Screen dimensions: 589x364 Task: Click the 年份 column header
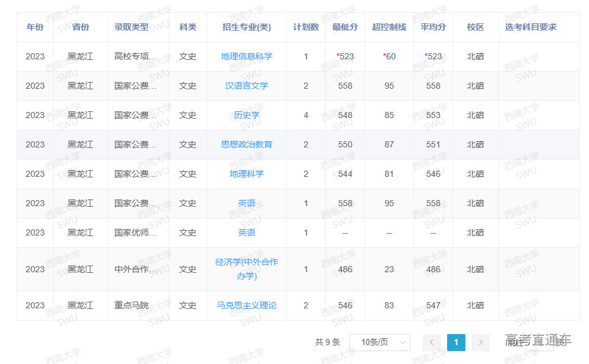tap(35, 27)
